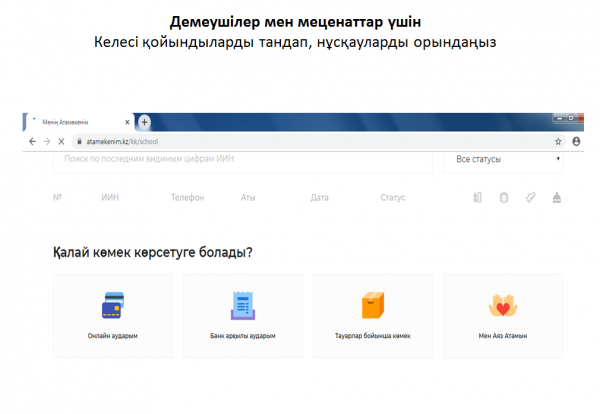Stop page loading with X button

pos(63,142)
